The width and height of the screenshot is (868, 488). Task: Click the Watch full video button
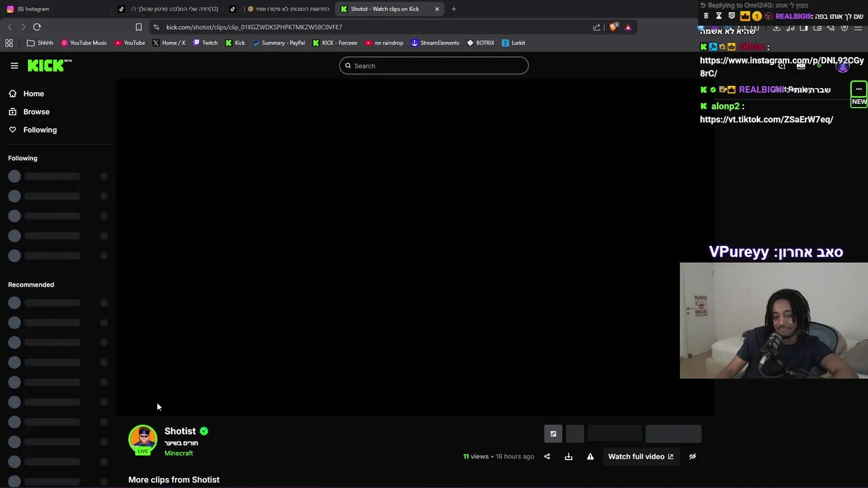pyautogui.click(x=641, y=457)
